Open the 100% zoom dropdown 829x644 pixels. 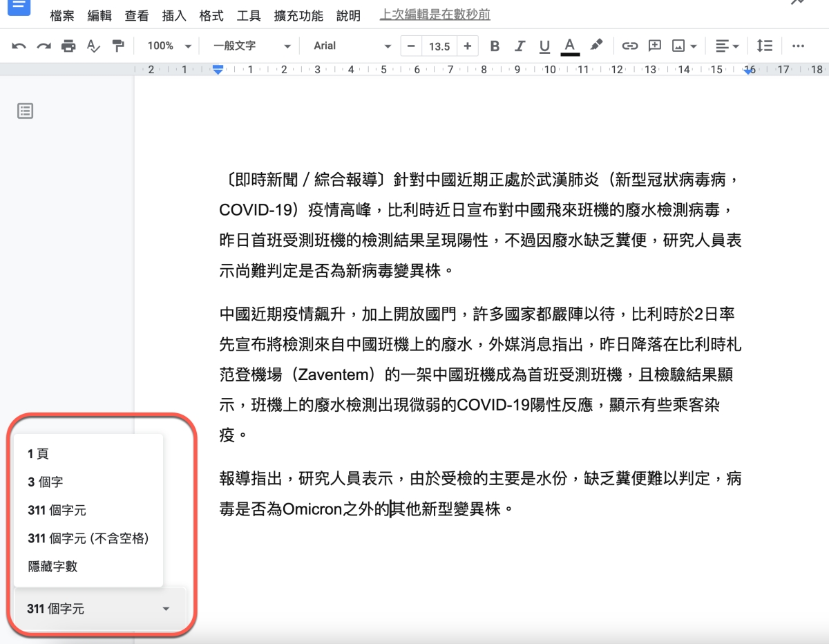169,46
